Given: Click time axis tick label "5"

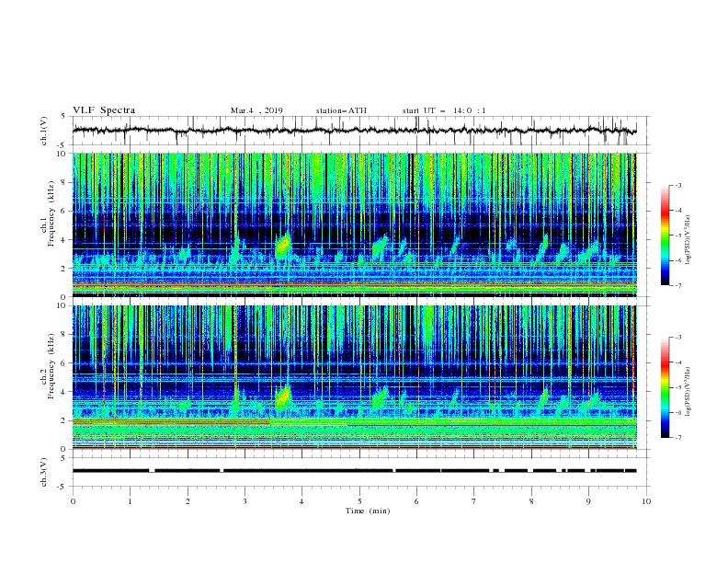Looking at the screenshot, I should pyautogui.click(x=359, y=501).
